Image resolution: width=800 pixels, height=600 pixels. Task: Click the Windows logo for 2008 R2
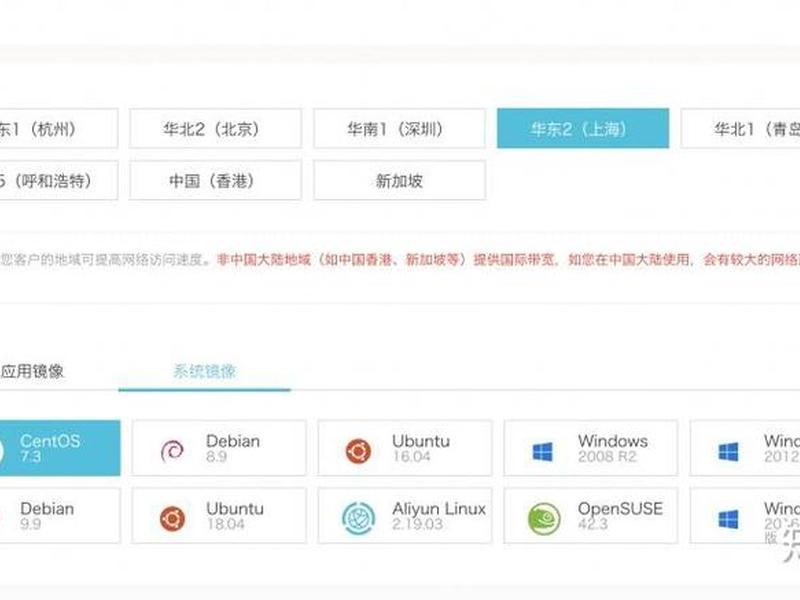pyautogui.click(x=542, y=452)
